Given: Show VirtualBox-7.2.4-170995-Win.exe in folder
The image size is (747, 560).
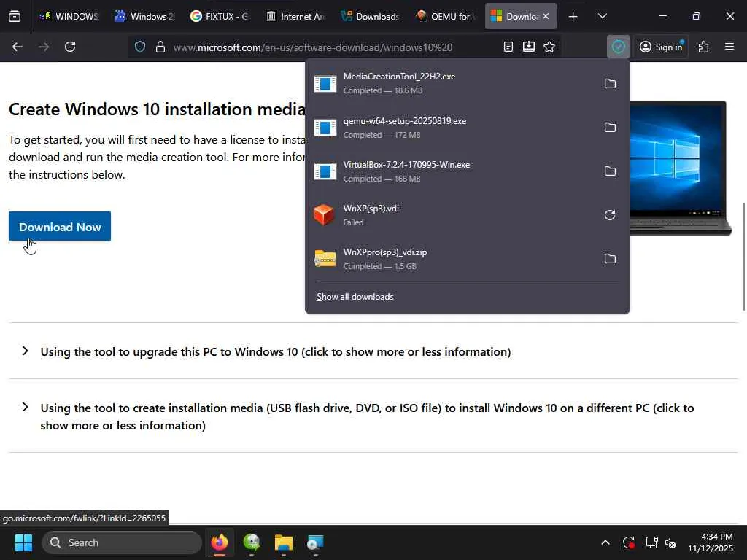Looking at the screenshot, I should click(x=610, y=171).
